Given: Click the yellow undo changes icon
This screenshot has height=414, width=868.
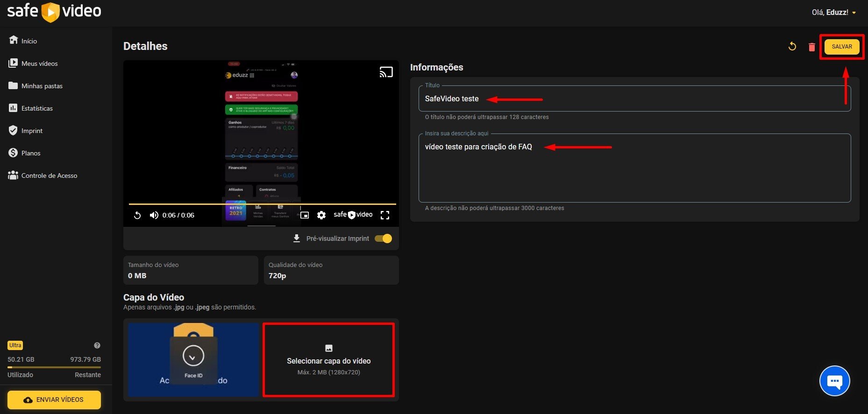Looking at the screenshot, I should pos(792,46).
